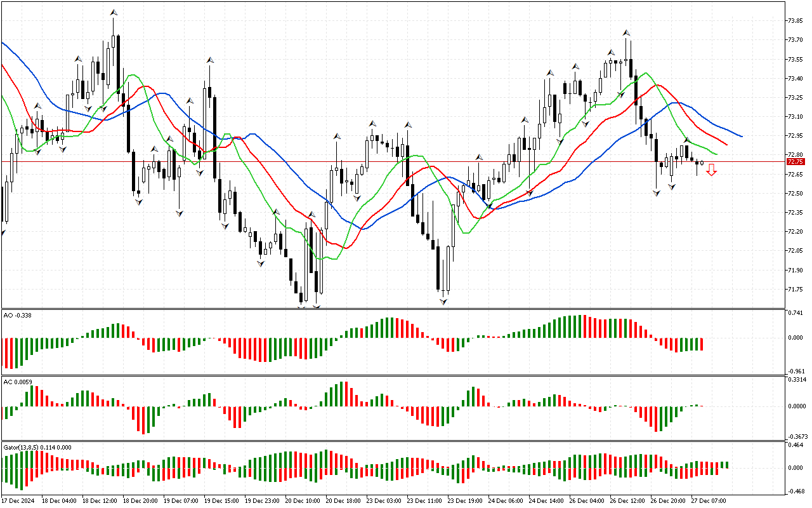The width and height of the screenshot is (812, 508).
Task: Click the red down arrow beside the last candle
Action: tap(712, 170)
